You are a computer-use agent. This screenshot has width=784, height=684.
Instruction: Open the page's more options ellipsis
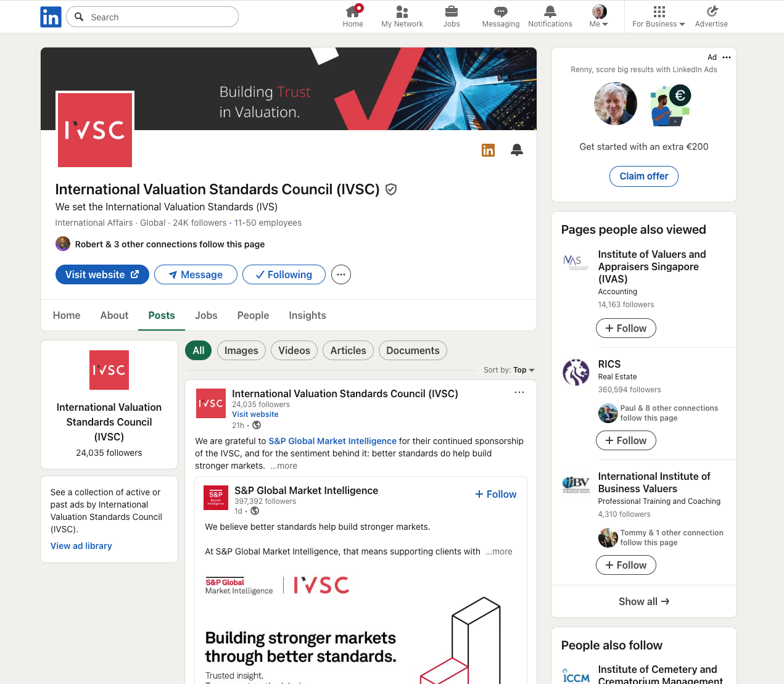[341, 274]
